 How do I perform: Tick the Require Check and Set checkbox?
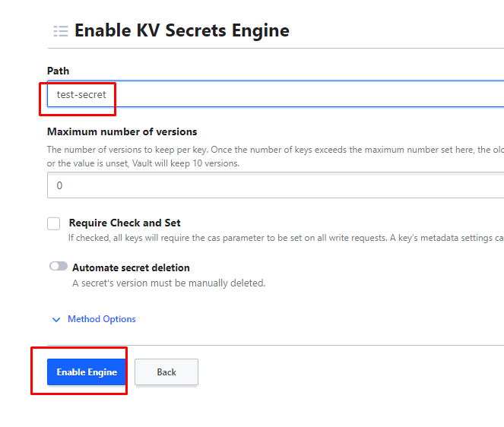point(54,223)
